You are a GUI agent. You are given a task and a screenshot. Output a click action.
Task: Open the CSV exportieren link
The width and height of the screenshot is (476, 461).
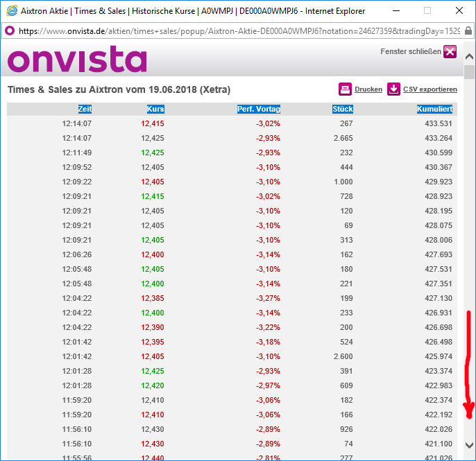[430, 89]
